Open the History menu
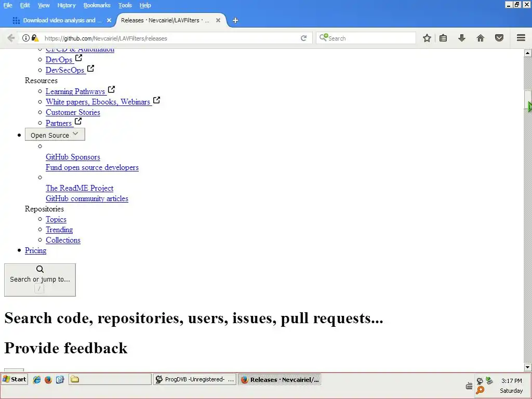Image resolution: width=532 pixels, height=399 pixels. [66, 5]
